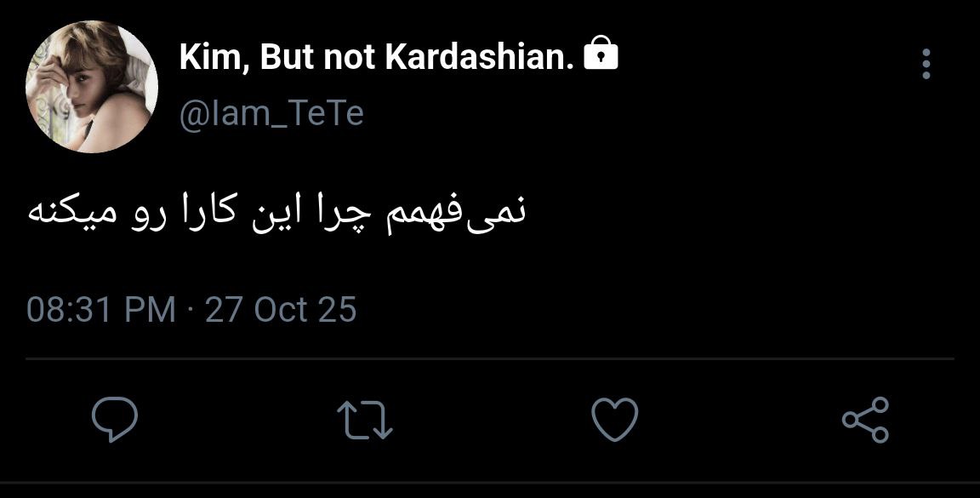Click the Persian tweet text
This screenshot has height=498, width=980.
click(277, 212)
